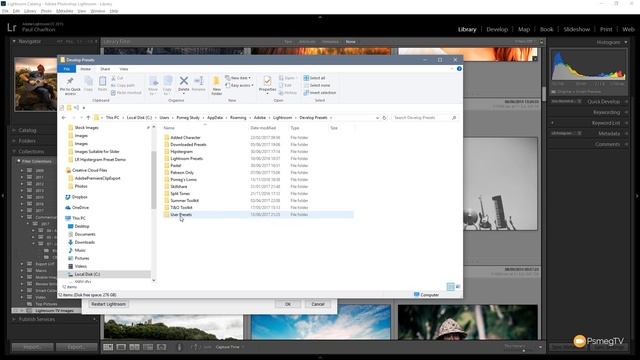The height and width of the screenshot is (360, 640).
Task: Switch to the Book module
Action: point(547,29)
